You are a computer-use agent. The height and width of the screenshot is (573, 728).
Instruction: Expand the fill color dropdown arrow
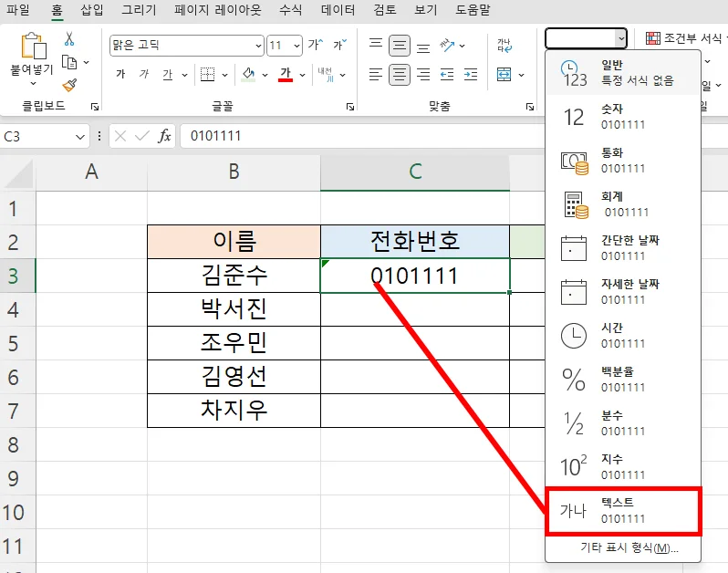265,75
